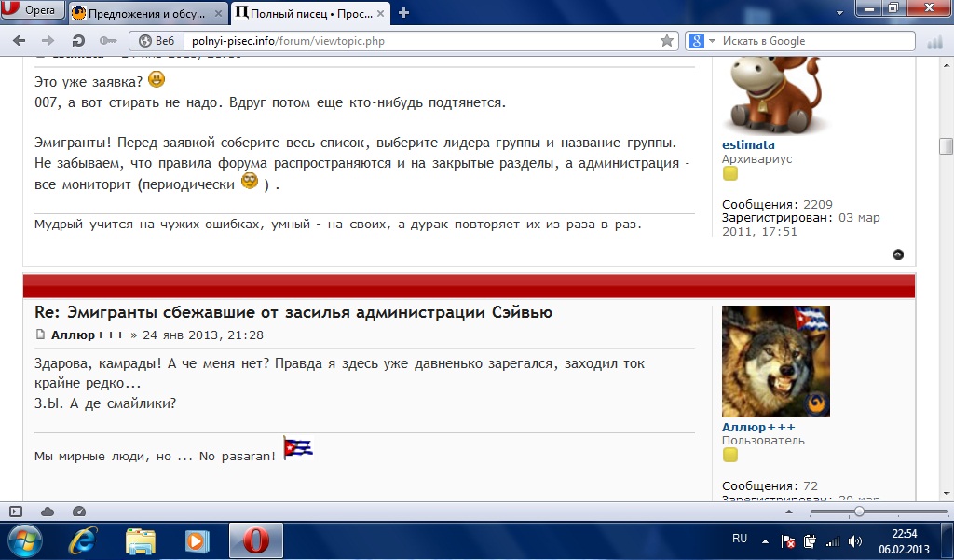Adjust the page zoom slider handle
The image size is (954, 560).
[x=858, y=512]
